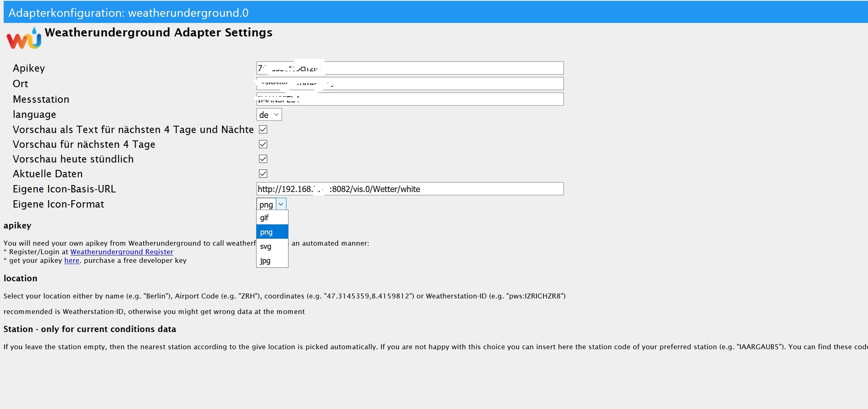This screenshot has width=868, height=409.
Task: Click the 'Apikey' label text
Action: click(x=29, y=68)
